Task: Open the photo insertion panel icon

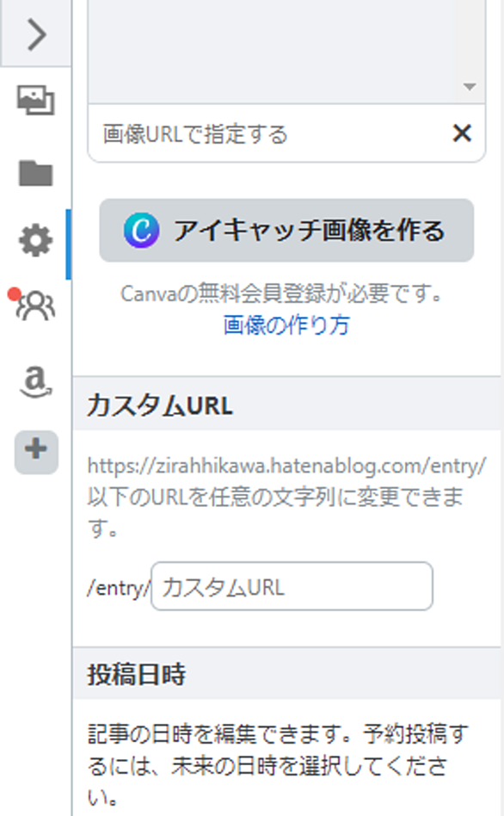Action: [36, 100]
